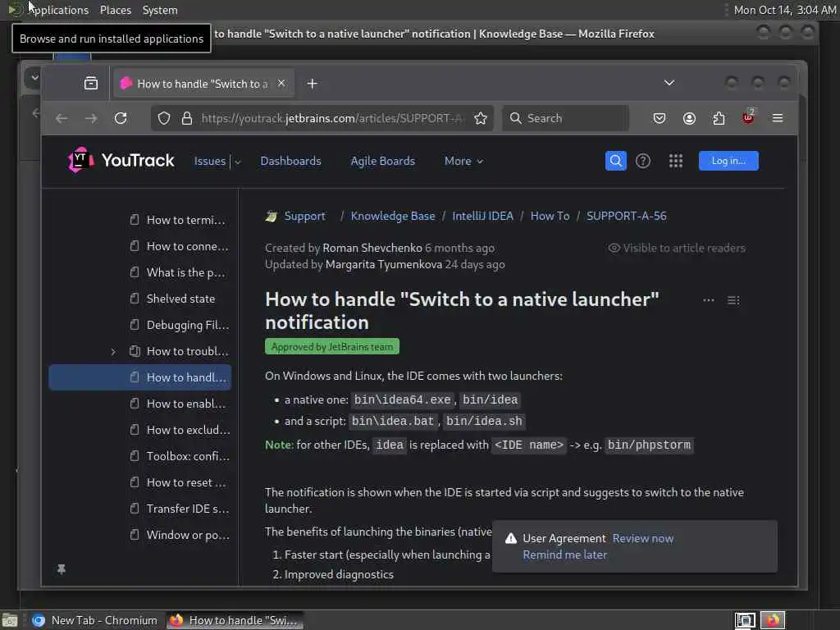Open the Issues menu
The width and height of the screenshot is (840, 630).
210,162
